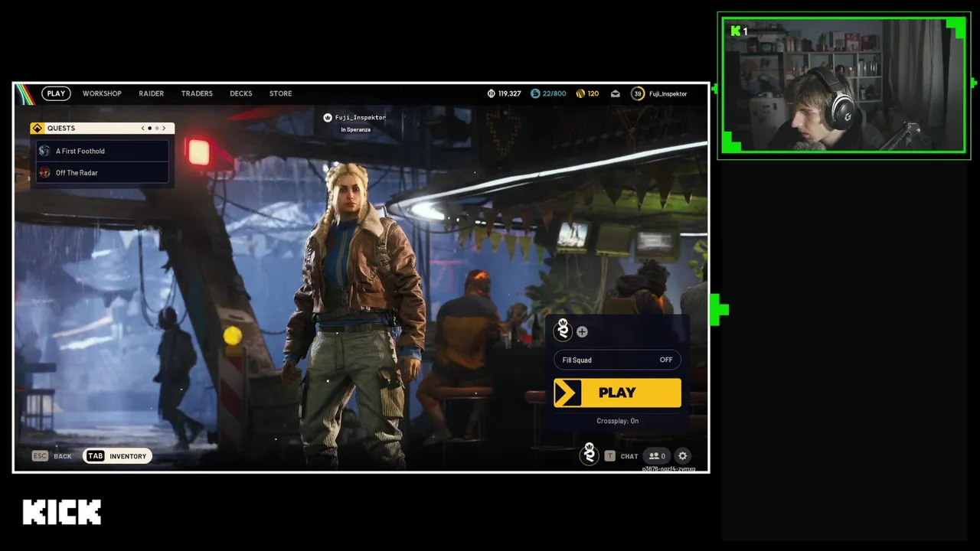The height and width of the screenshot is (551, 980).
Task: Go to previous quest page arrow
Action: coord(142,128)
